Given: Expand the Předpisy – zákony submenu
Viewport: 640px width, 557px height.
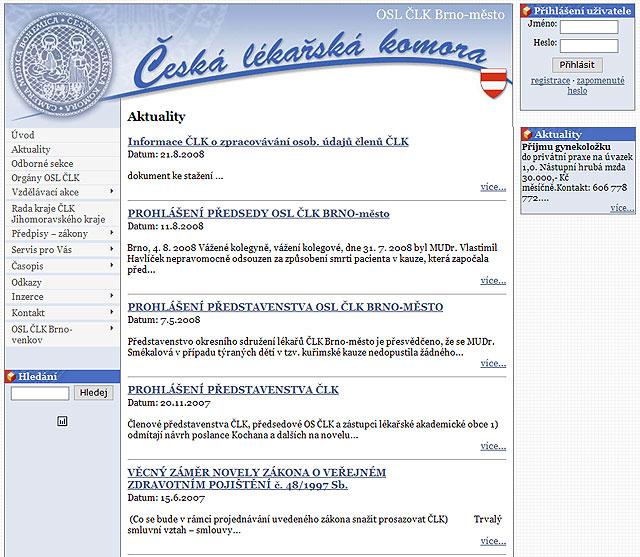Looking at the screenshot, I should tap(112, 233).
